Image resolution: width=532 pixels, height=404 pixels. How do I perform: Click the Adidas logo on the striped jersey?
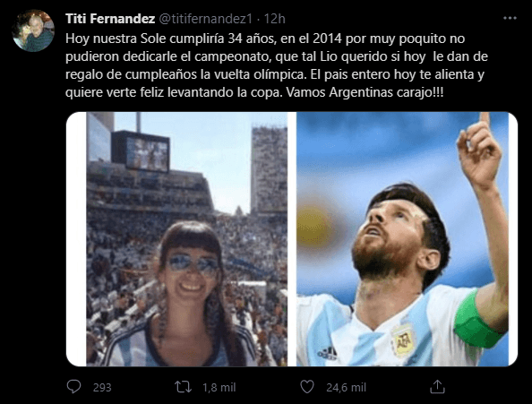point(328,353)
